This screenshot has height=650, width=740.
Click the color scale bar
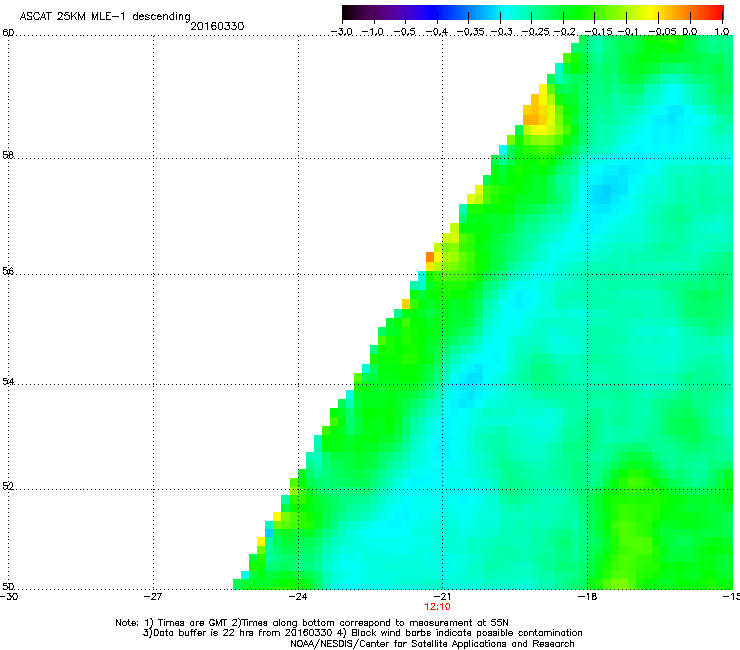(x=533, y=13)
